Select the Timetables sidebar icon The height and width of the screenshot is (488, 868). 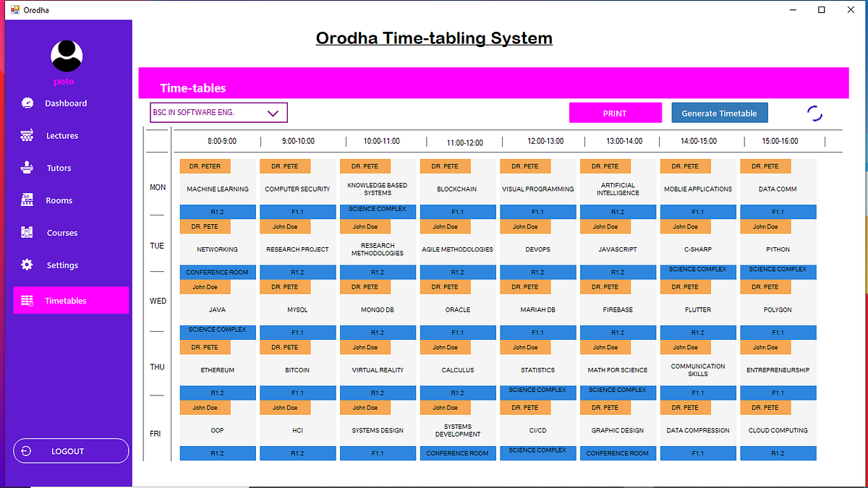27,300
